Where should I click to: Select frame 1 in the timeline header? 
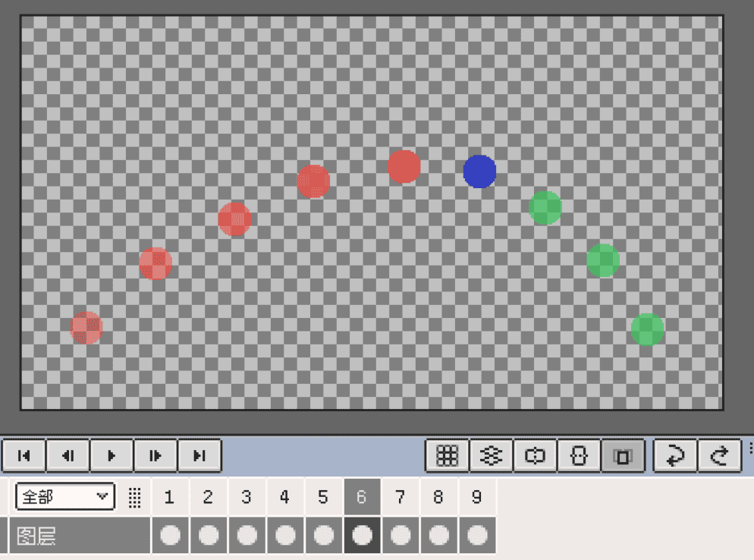click(169, 497)
